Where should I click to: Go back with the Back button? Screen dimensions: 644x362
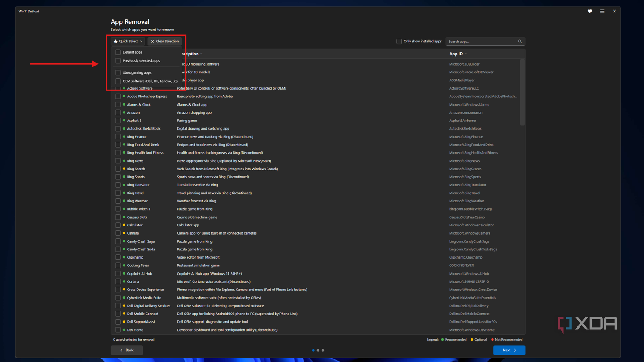click(127, 350)
